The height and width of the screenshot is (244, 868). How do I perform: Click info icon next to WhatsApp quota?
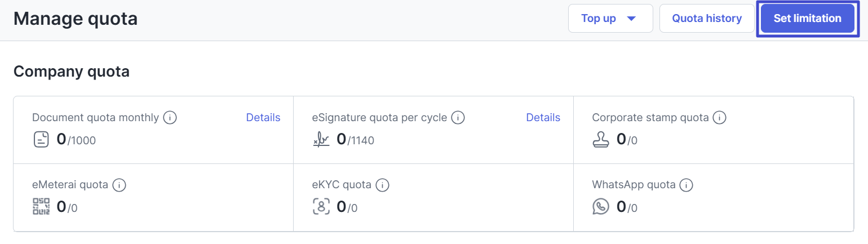tap(686, 184)
